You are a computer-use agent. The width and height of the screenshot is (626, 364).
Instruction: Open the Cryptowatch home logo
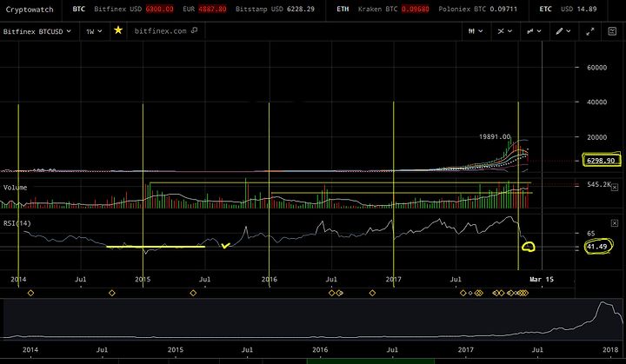pyautogui.click(x=30, y=10)
